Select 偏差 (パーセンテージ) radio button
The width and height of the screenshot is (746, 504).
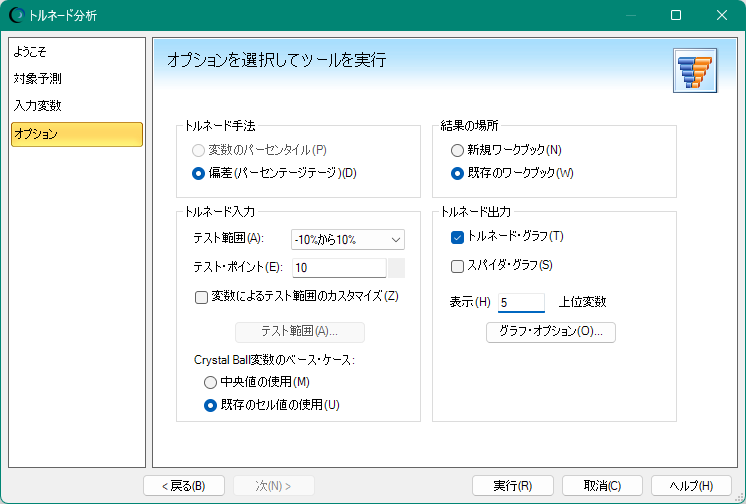[x=198, y=173]
